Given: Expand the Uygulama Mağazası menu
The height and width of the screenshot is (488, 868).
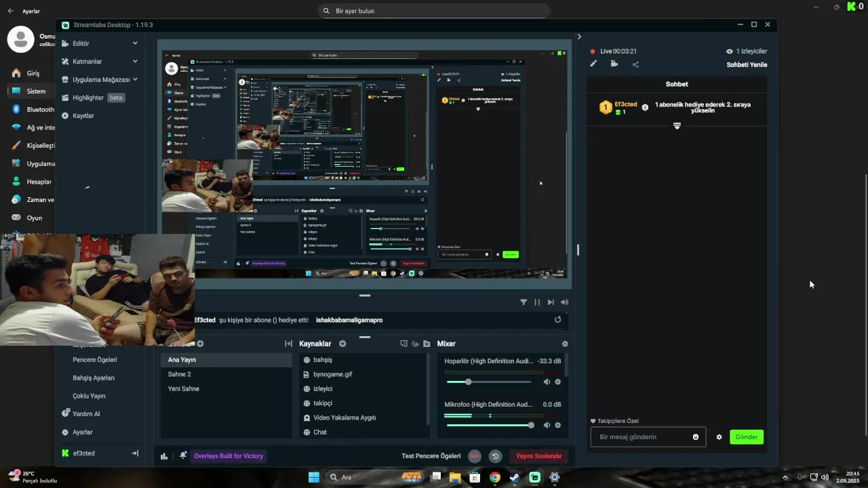Looking at the screenshot, I should (x=100, y=79).
